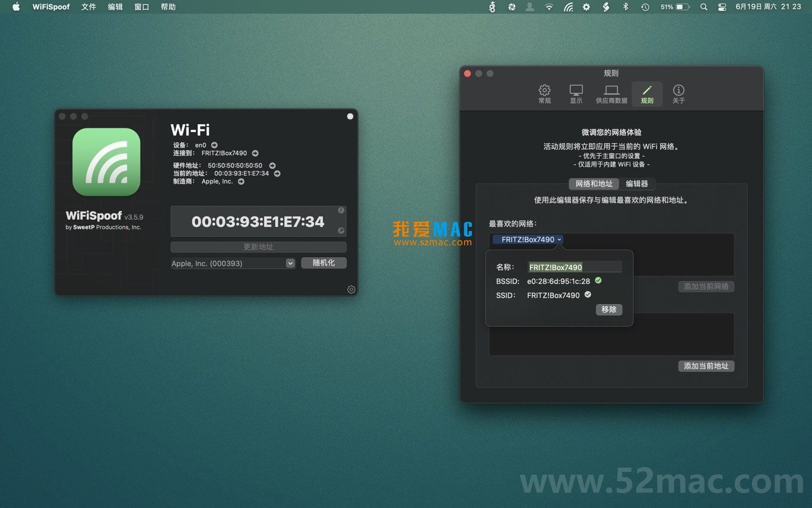Toggle the SSID checkmark
Image resolution: width=812 pixels, height=508 pixels.
(588, 295)
